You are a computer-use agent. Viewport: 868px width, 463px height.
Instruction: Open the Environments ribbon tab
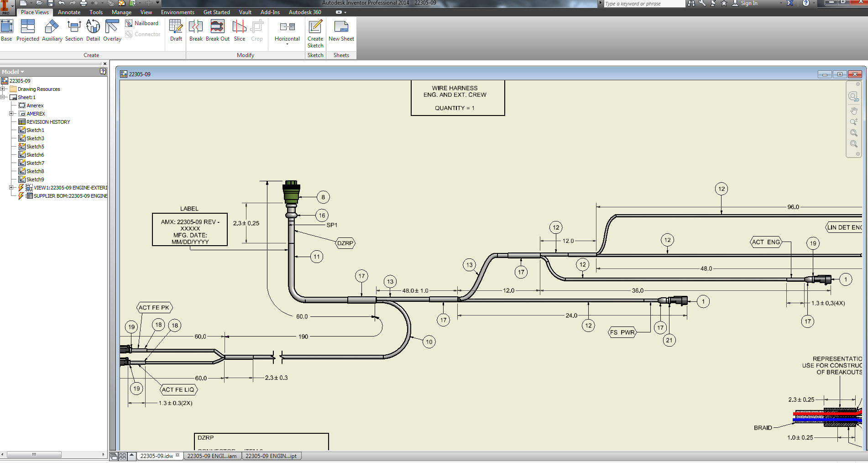(178, 12)
